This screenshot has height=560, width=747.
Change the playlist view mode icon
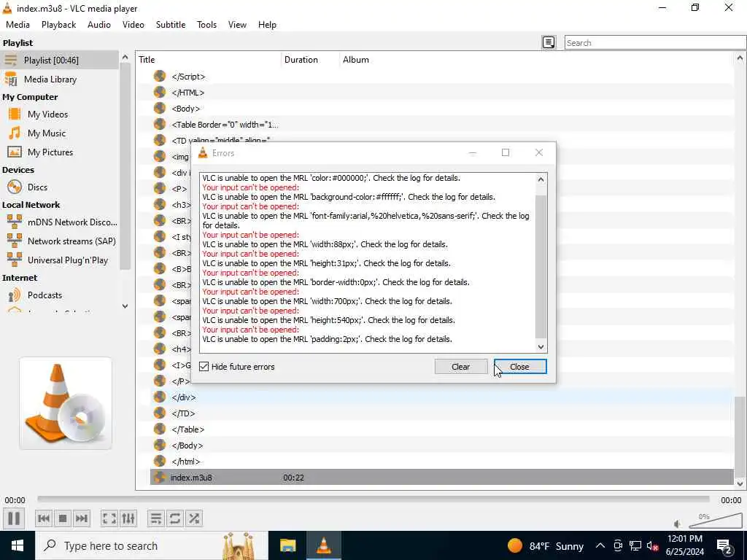pos(549,42)
